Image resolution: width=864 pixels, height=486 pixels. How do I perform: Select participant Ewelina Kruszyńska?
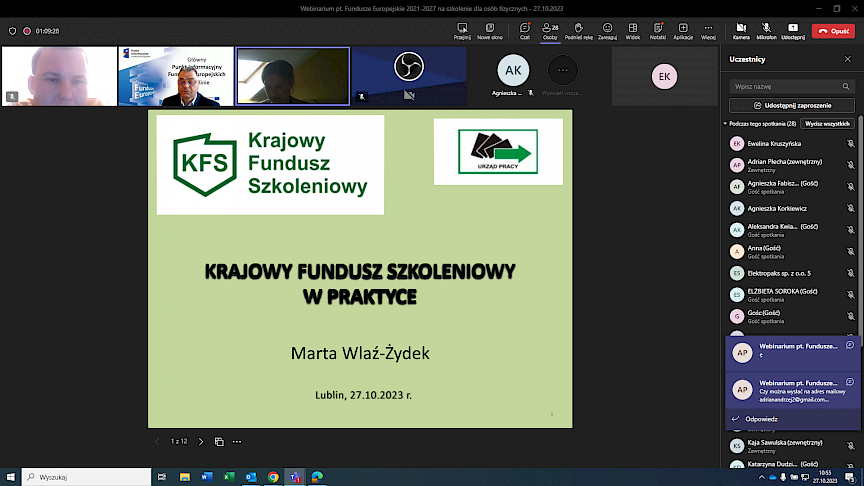click(x=791, y=144)
